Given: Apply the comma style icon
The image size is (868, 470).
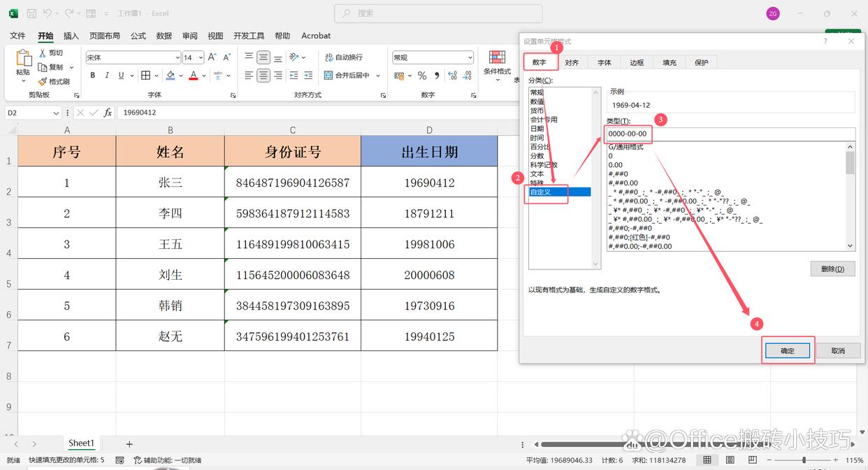Looking at the screenshot, I should pos(437,76).
